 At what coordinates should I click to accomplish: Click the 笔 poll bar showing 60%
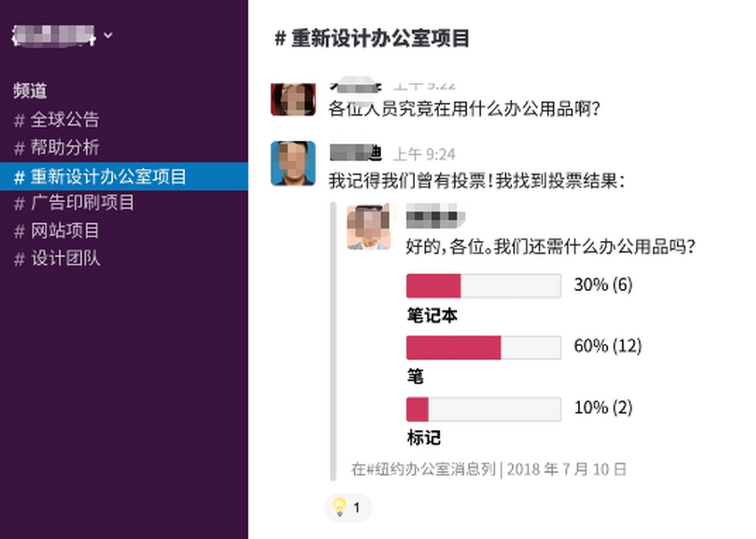point(483,347)
